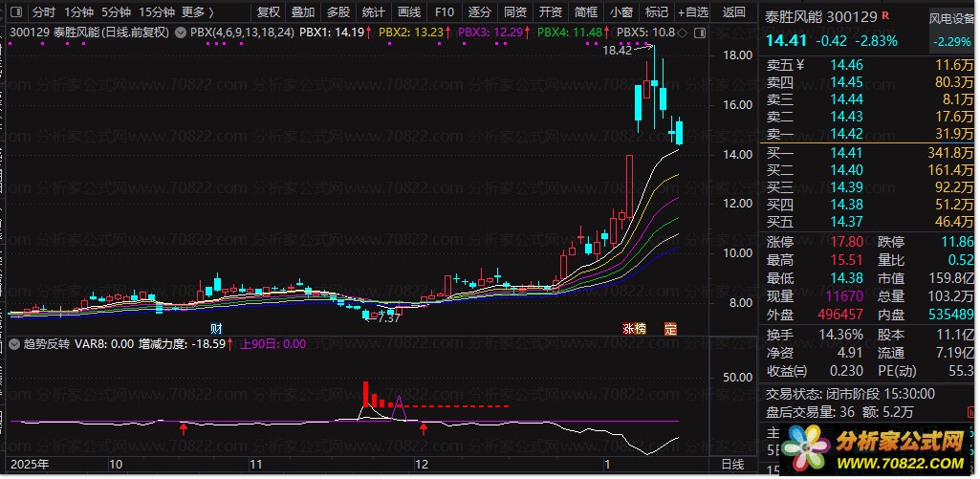Screen dimensions: 980x479
Task: Expand the 更多 period options
Action: tap(197, 12)
